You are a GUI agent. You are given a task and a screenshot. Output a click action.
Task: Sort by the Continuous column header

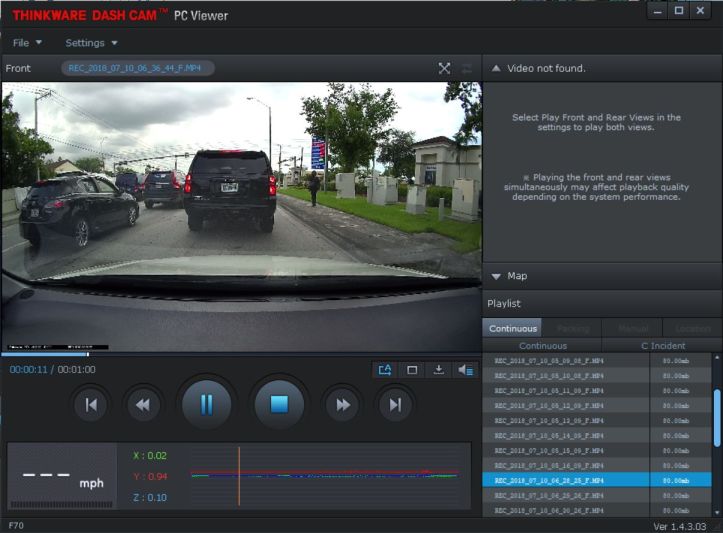pos(542,345)
